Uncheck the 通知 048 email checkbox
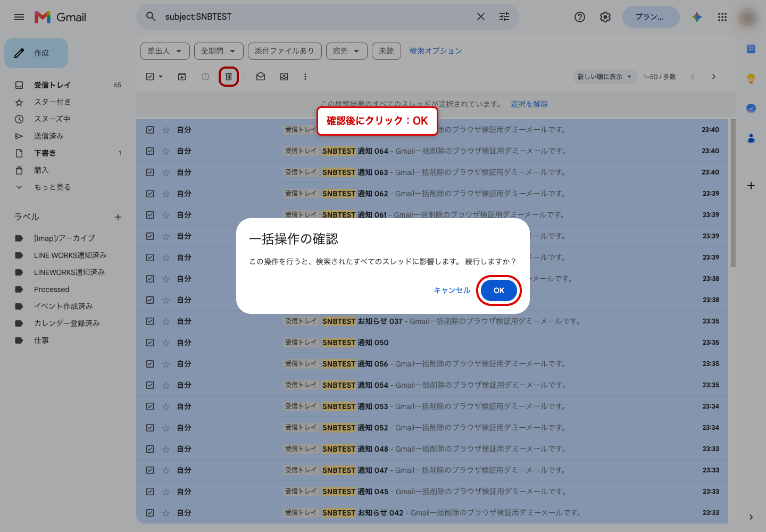The height and width of the screenshot is (532, 766). pos(150,449)
